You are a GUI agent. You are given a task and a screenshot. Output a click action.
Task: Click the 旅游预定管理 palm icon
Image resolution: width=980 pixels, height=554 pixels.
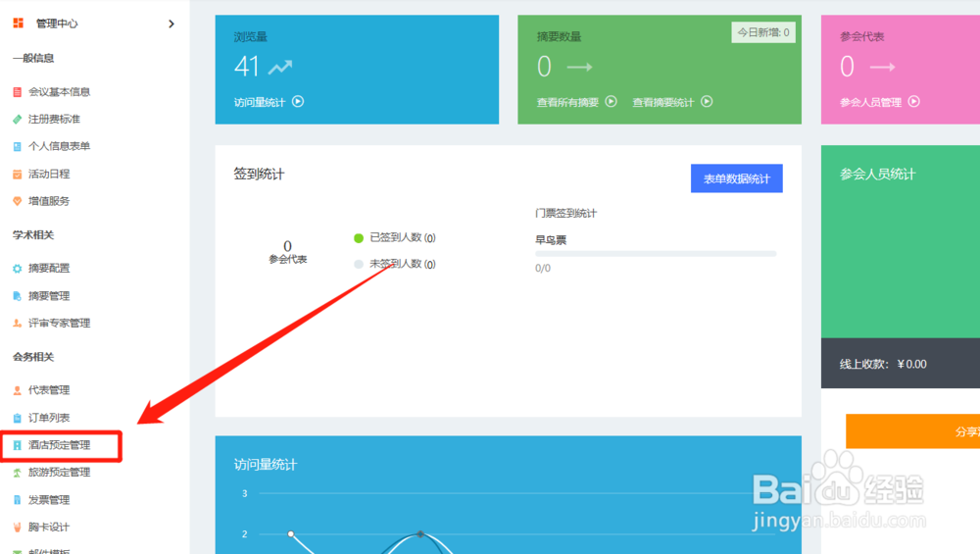pos(17,472)
